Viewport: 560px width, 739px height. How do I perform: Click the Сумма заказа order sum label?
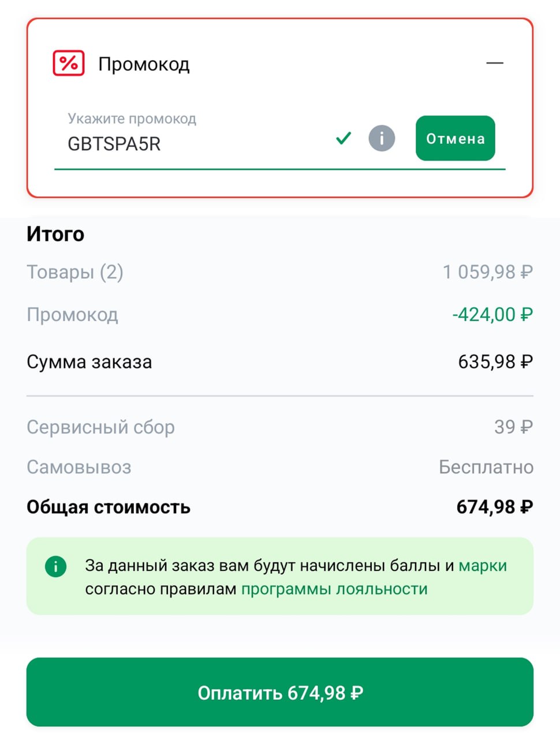[89, 362]
